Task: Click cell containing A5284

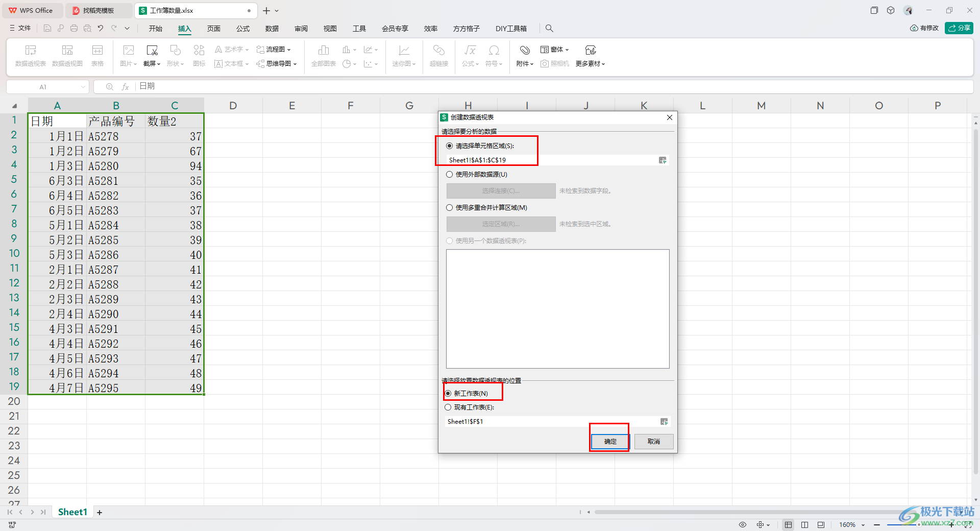Action: 116,226
